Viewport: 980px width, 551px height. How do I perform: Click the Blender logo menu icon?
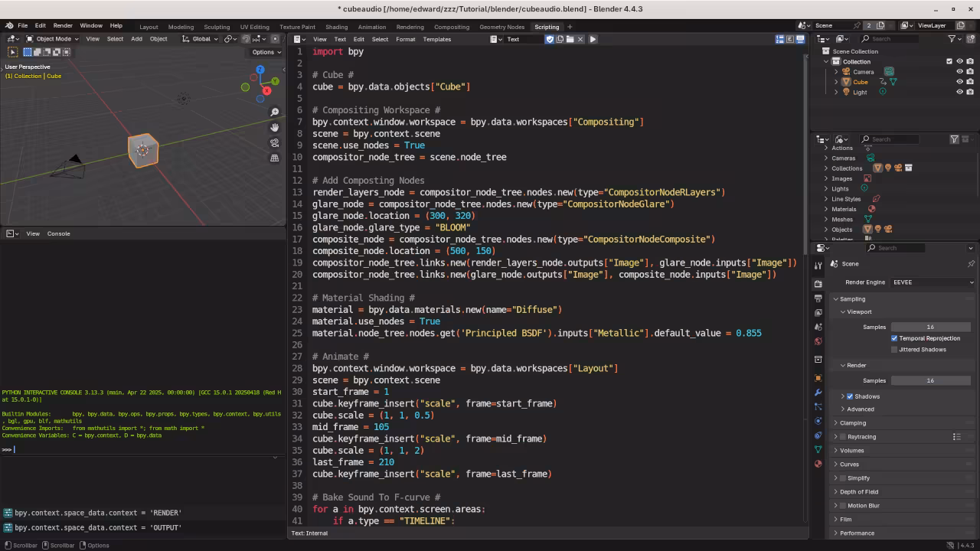(x=8, y=25)
